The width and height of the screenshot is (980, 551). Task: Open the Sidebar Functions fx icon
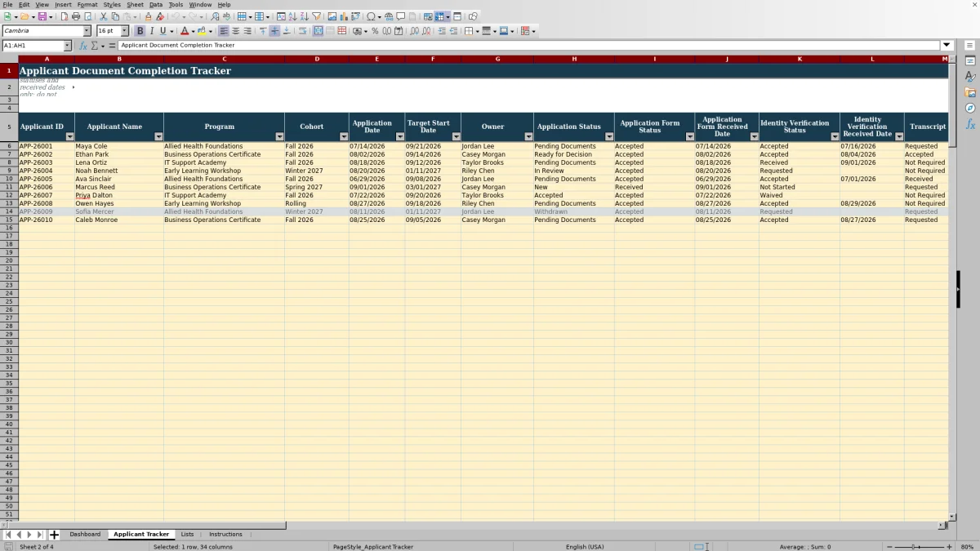pyautogui.click(x=970, y=124)
